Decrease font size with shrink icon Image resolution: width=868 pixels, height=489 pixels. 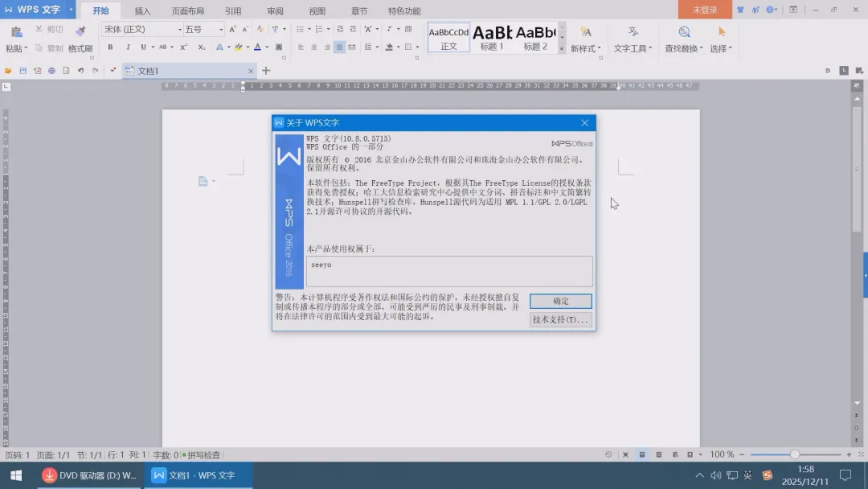pos(244,29)
